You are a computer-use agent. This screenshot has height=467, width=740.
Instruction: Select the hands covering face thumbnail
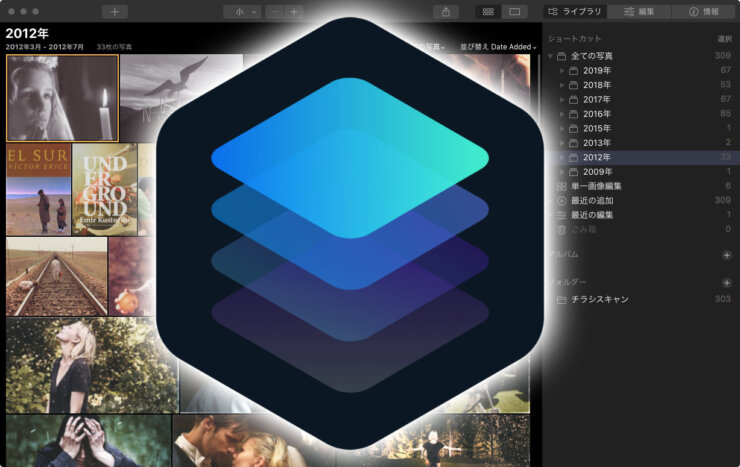click(88, 441)
